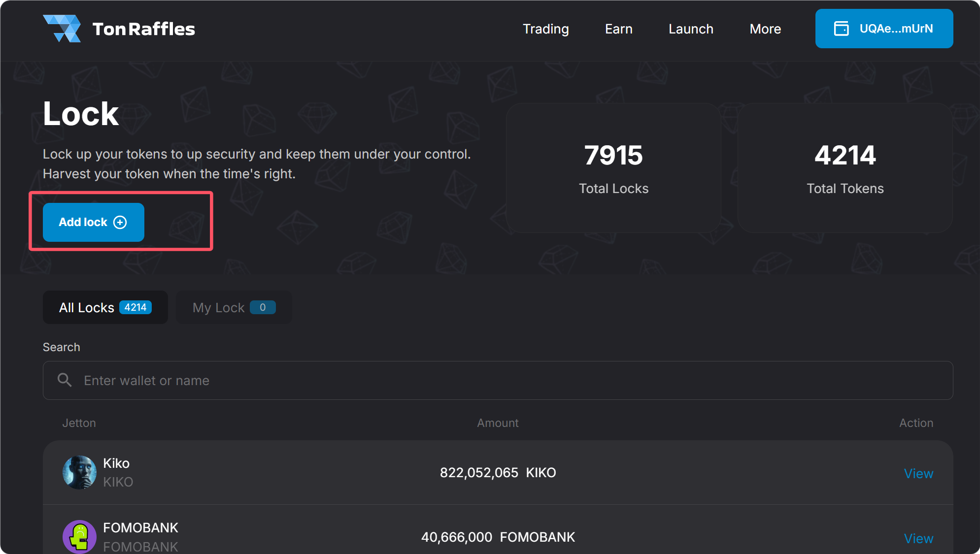980x554 pixels.
Task: Click the TonRaffles logo icon
Action: pyautogui.click(x=62, y=29)
